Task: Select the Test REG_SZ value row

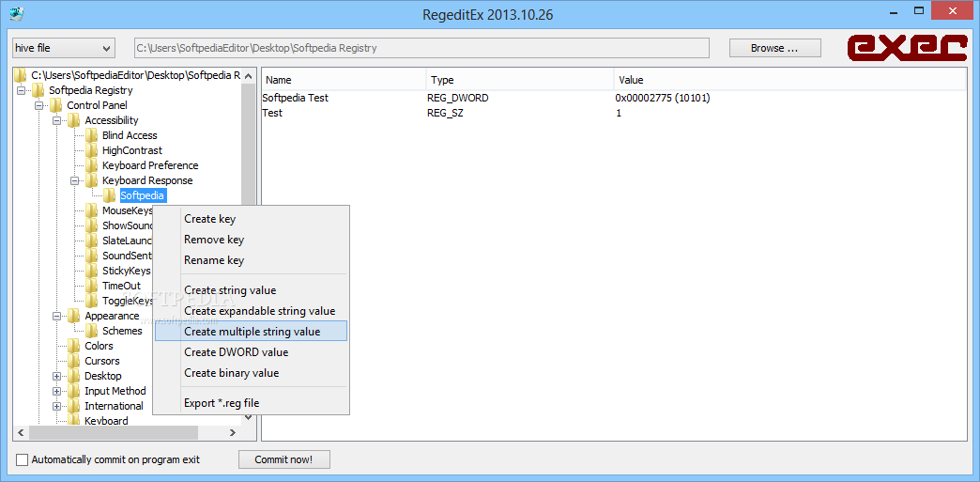Action: click(614, 114)
